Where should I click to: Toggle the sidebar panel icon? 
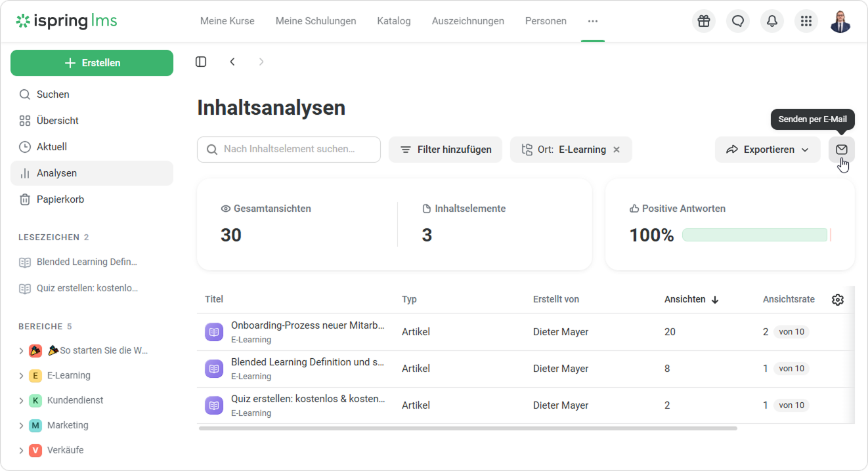(x=201, y=62)
